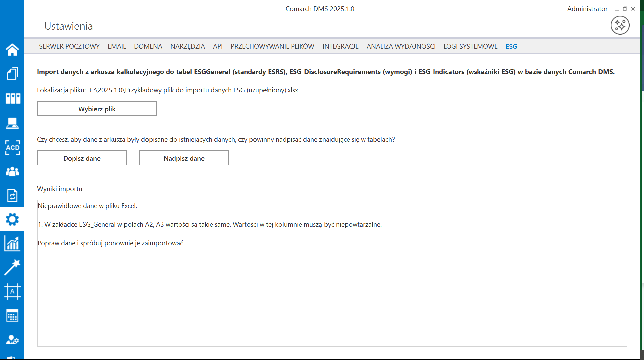Viewport: 644px width, 360px height.
Task: Click the ACD scanning icon
Action: (12, 147)
